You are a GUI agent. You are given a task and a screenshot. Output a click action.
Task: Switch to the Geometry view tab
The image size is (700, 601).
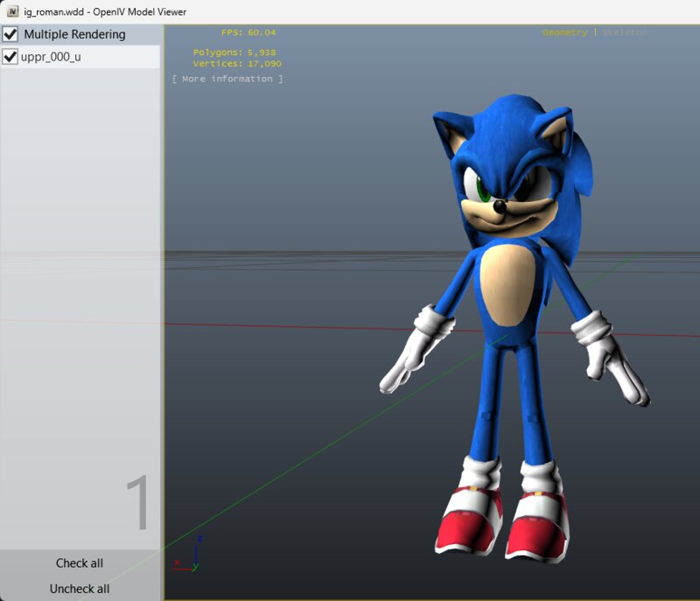tap(564, 32)
